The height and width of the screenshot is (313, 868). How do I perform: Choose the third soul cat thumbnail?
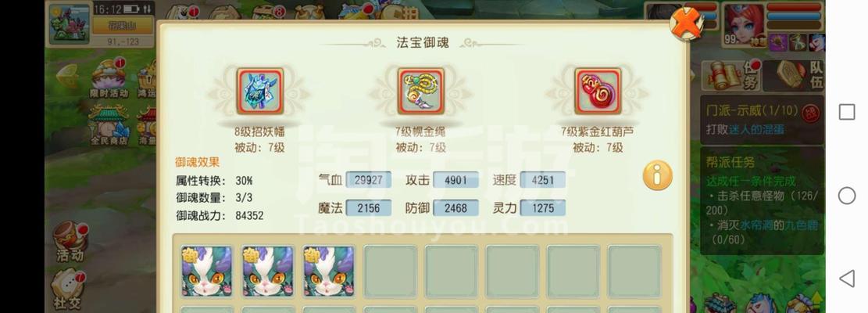pyautogui.click(x=329, y=271)
